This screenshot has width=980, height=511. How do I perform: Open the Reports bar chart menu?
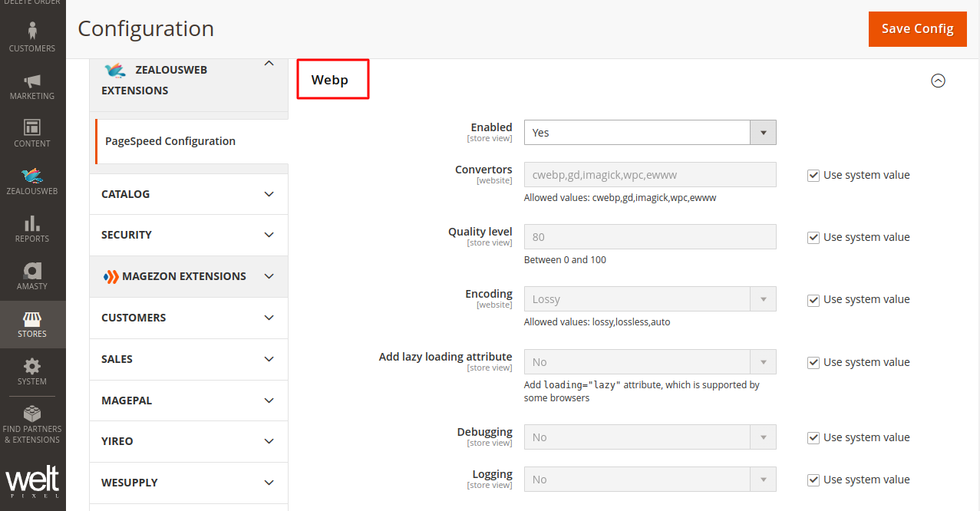pos(32,229)
